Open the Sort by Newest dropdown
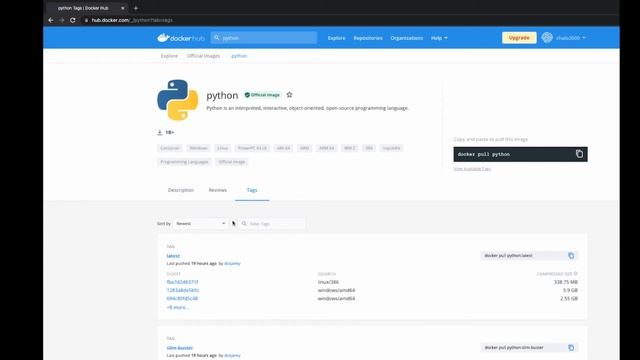The height and width of the screenshot is (360, 640). tap(200, 224)
